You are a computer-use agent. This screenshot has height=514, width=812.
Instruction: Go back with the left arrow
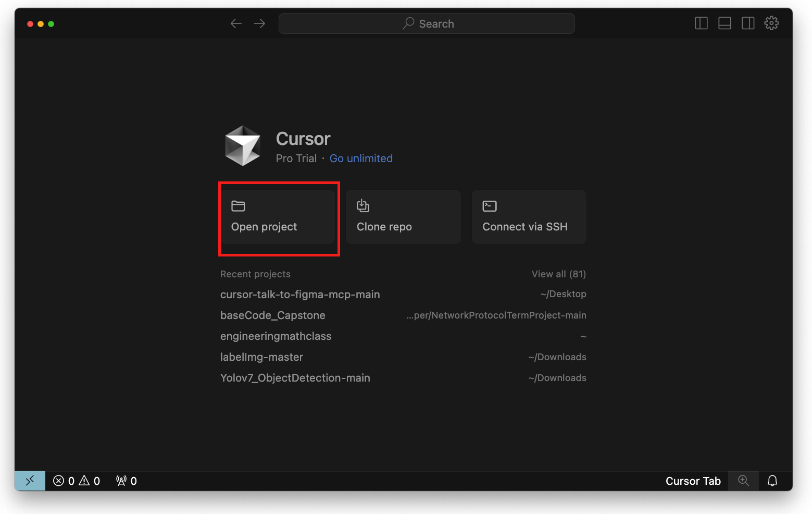click(x=236, y=23)
